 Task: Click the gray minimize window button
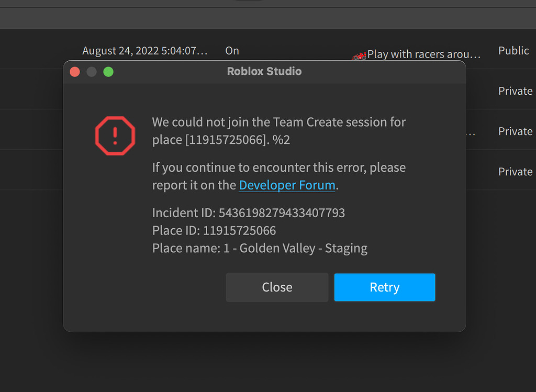coord(92,72)
